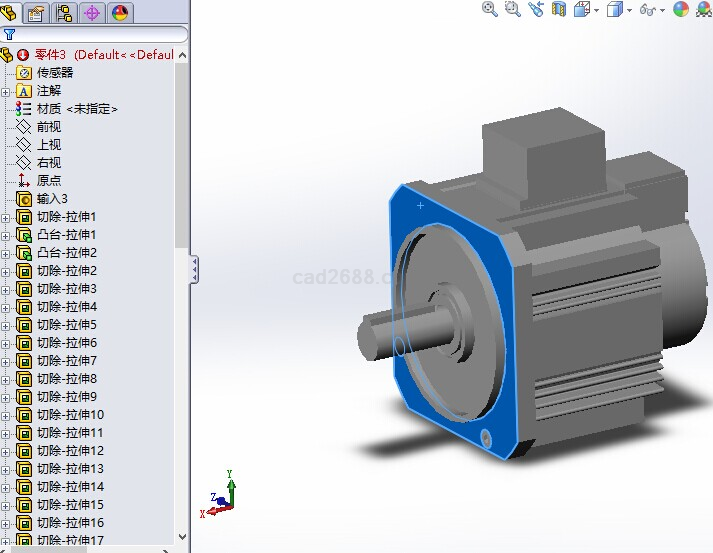Activate the Section View icon
The width and height of the screenshot is (713, 553).
[x=558, y=9]
